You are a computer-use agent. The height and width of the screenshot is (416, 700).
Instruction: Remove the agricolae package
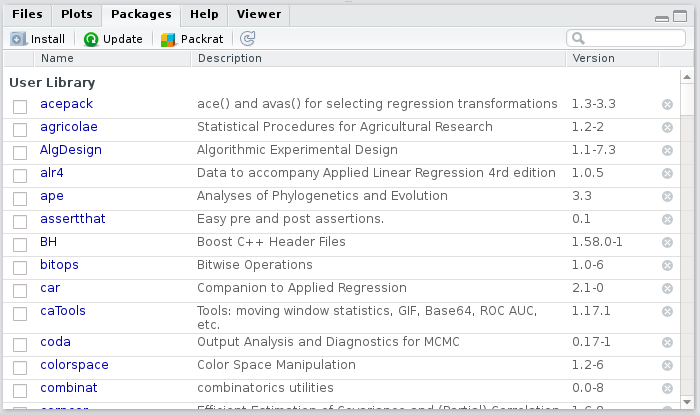(667, 128)
